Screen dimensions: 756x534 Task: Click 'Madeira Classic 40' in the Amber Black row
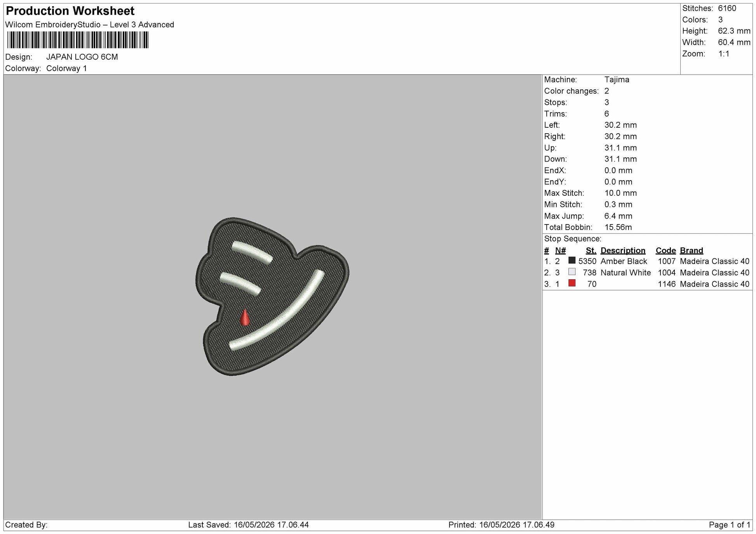tap(714, 261)
